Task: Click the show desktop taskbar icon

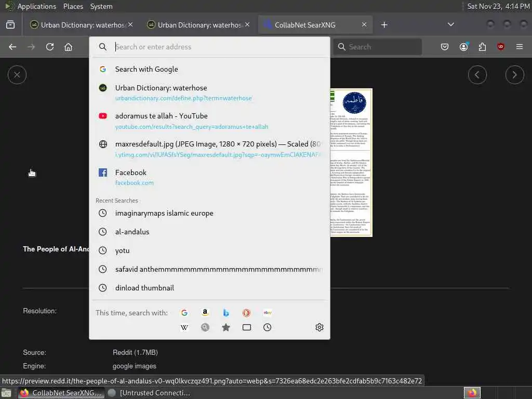Action: pos(6,393)
